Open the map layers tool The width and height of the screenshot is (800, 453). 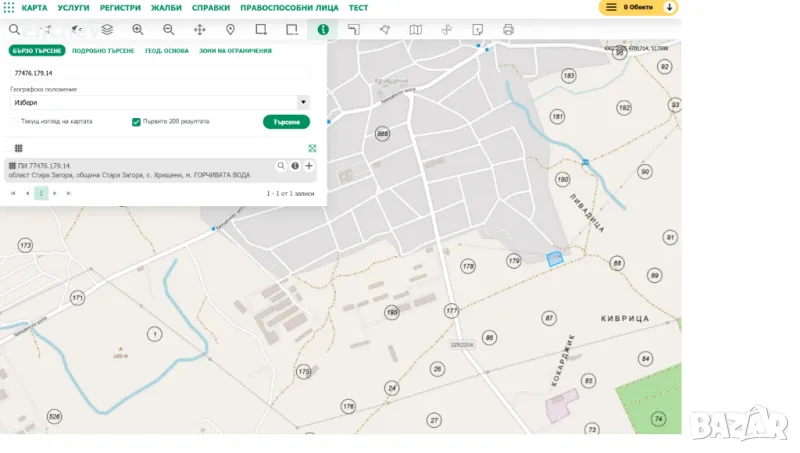coord(107,30)
